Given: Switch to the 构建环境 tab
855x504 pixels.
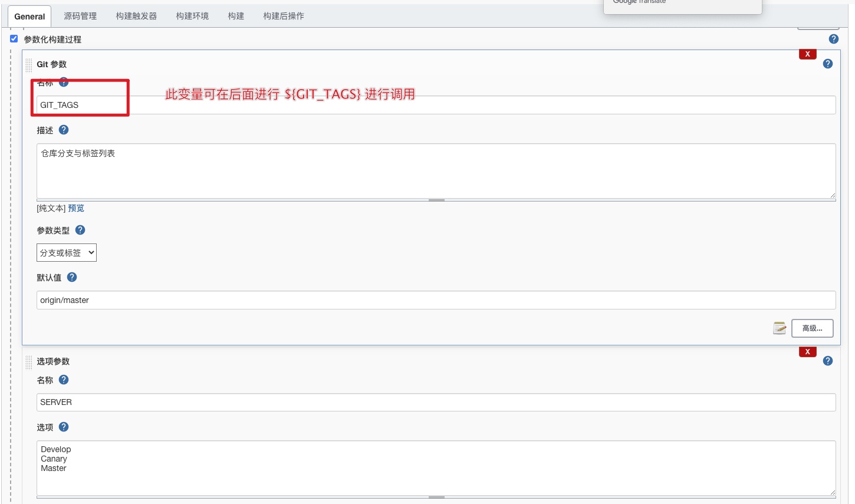Looking at the screenshot, I should point(192,16).
